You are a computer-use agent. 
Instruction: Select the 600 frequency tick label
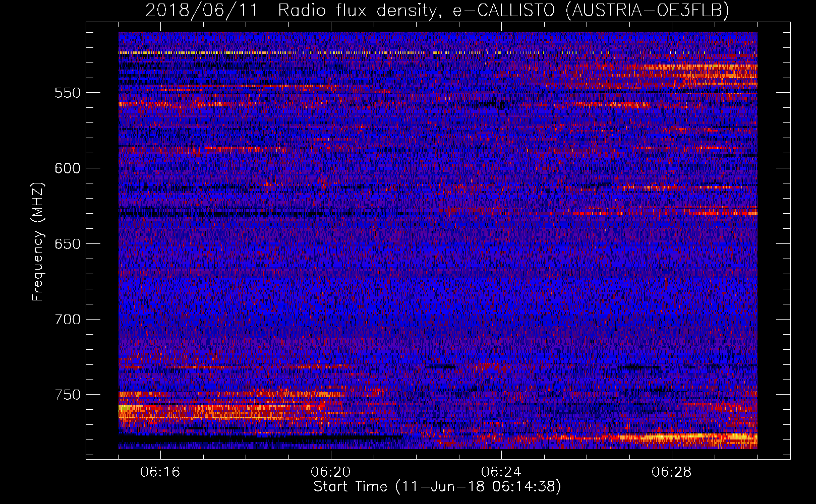click(68, 168)
